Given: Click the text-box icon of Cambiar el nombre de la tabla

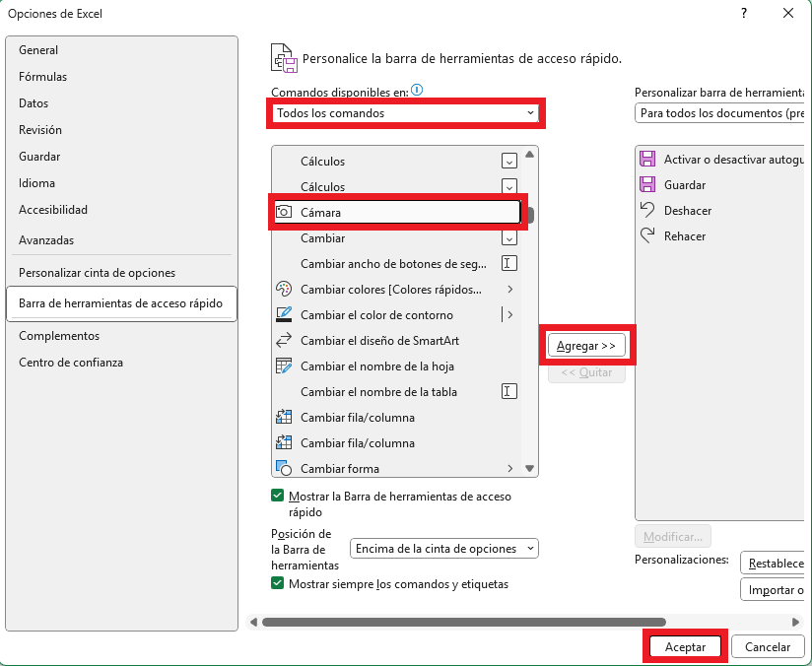Looking at the screenshot, I should [x=509, y=391].
